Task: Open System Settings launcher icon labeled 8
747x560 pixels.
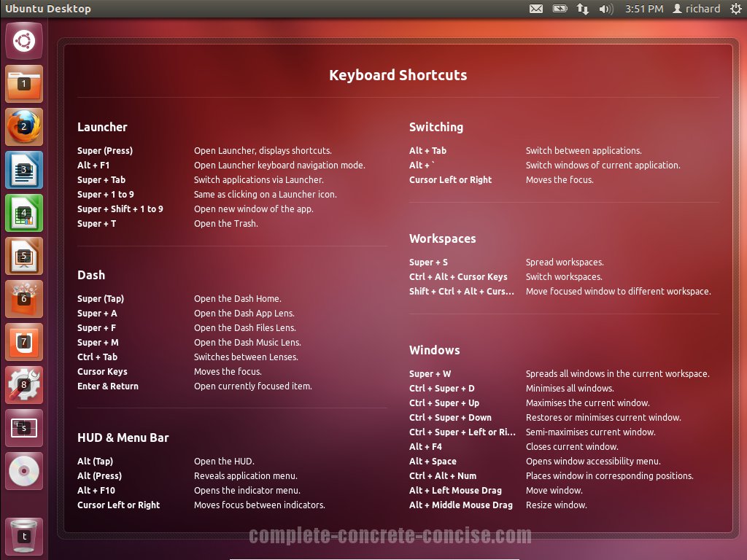Action: tap(24, 385)
